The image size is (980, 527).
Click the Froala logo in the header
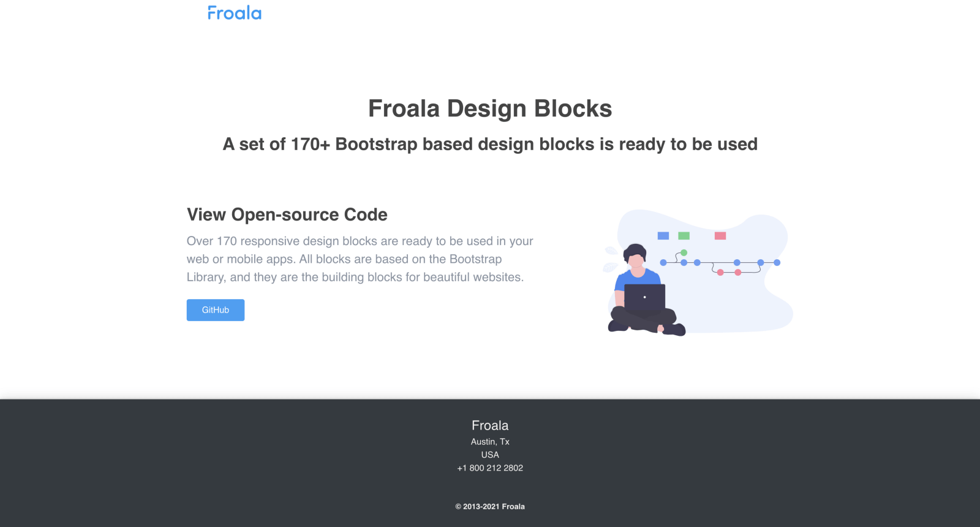[x=234, y=13]
